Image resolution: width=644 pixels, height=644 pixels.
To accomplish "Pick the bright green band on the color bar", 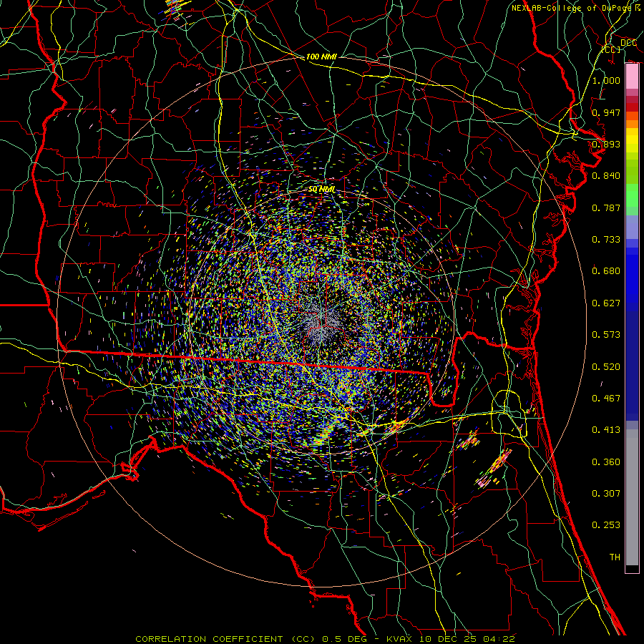I will point(632,195).
